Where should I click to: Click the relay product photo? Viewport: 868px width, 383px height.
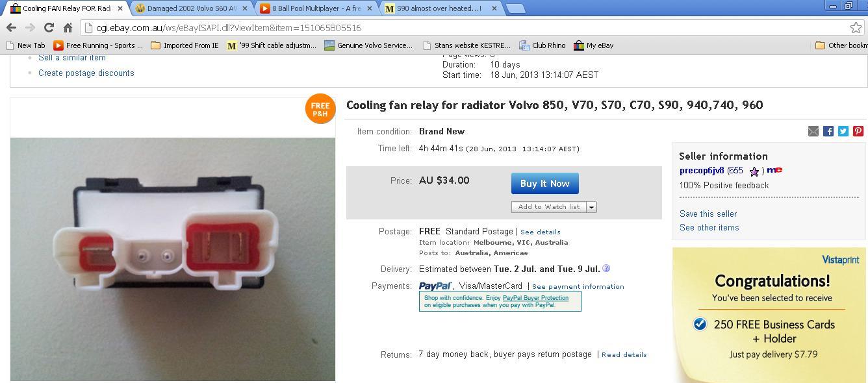(x=173, y=259)
